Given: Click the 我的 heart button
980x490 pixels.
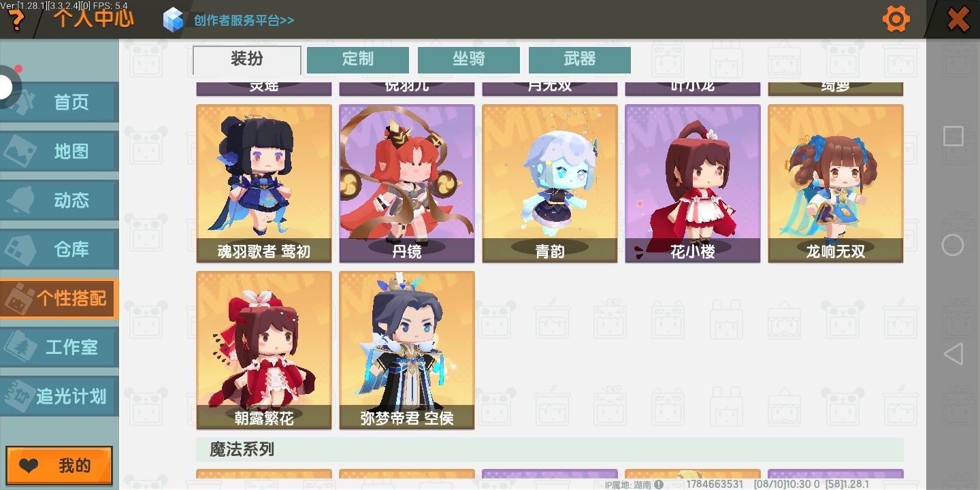Looking at the screenshot, I should (59, 465).
